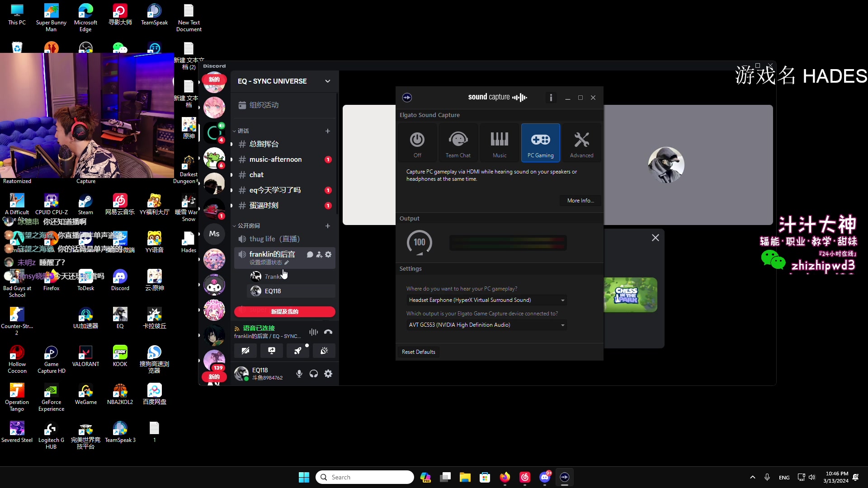This screenshot has height=488, width=868.
Task: Close the activity panel with X
Action: [x=656, y=238]
